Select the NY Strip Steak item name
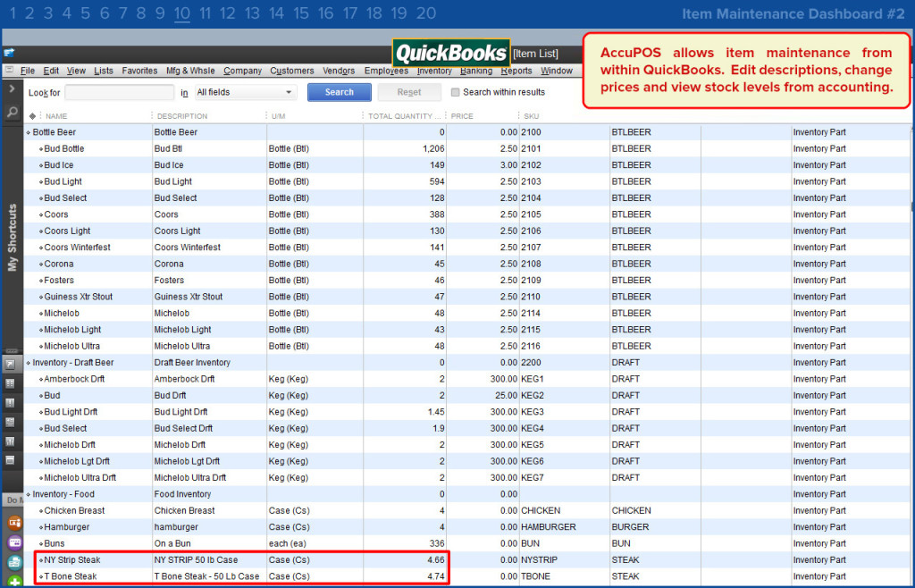This screenshot has height=588, width=915. pyautogui.click(x=72, y=560)
